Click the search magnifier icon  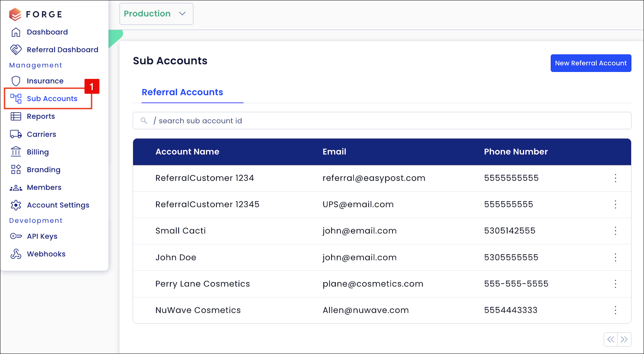pyautogui.click(x=144, y=121)
